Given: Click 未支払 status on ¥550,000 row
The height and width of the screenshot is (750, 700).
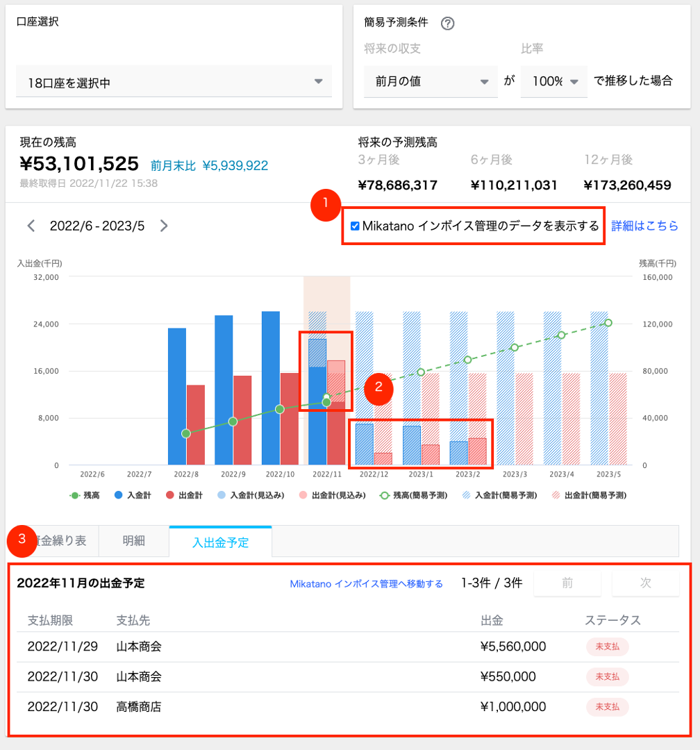Looking at the screenshot, I should tap(607, 677).
